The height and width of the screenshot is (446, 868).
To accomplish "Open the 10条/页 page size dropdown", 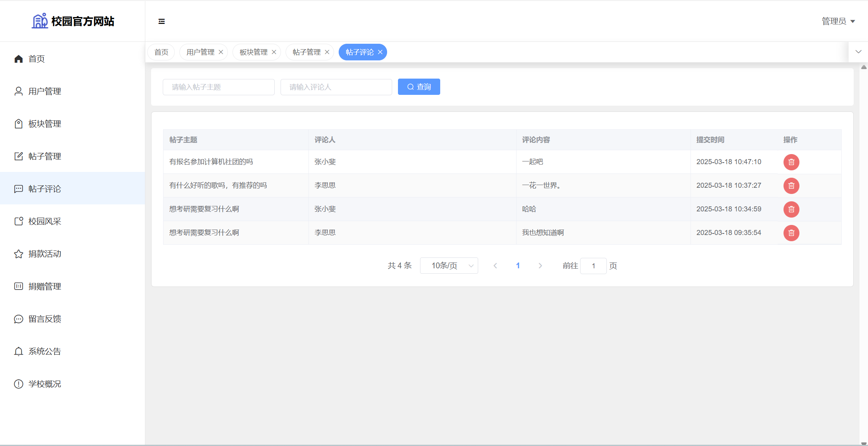I will click(x=449, y=266).
